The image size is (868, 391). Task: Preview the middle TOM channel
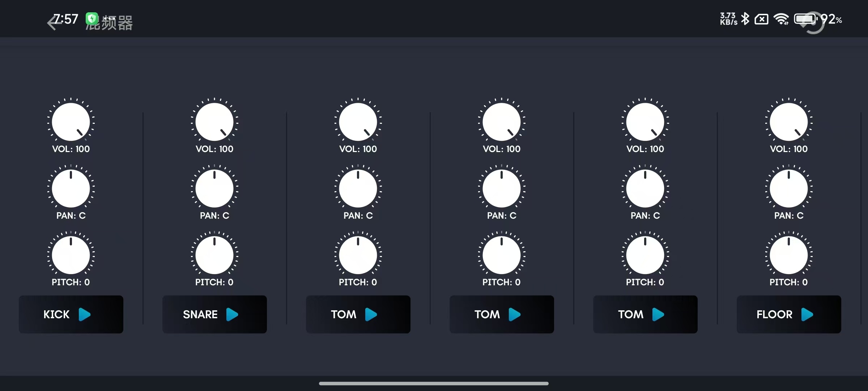click(502, 314)
